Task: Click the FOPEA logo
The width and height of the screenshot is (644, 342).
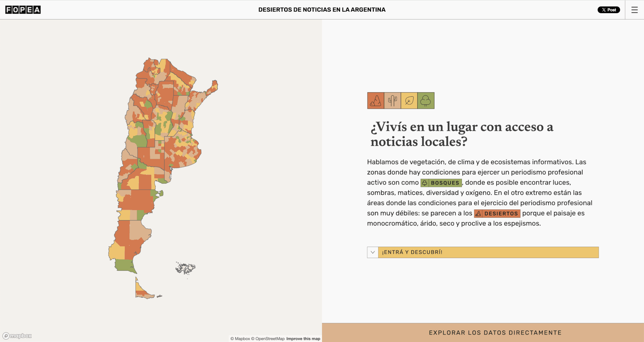Action: tap(23, 10)
